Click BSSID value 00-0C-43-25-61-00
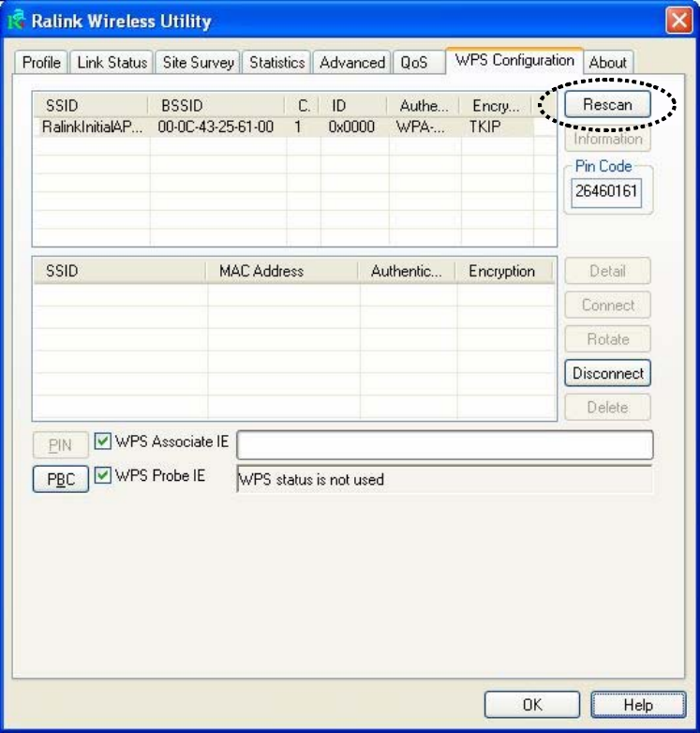 (x=216, y=127)
